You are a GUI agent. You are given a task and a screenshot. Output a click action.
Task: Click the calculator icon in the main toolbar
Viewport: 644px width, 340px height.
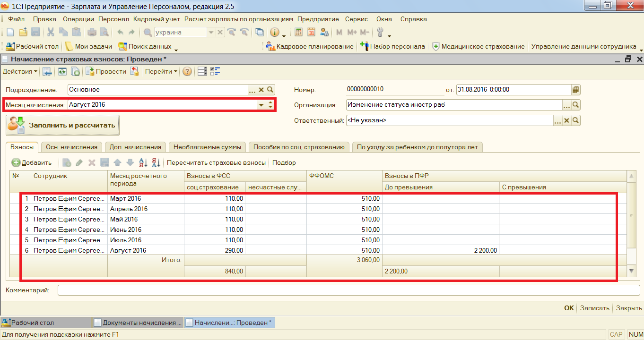pos(298,33)
